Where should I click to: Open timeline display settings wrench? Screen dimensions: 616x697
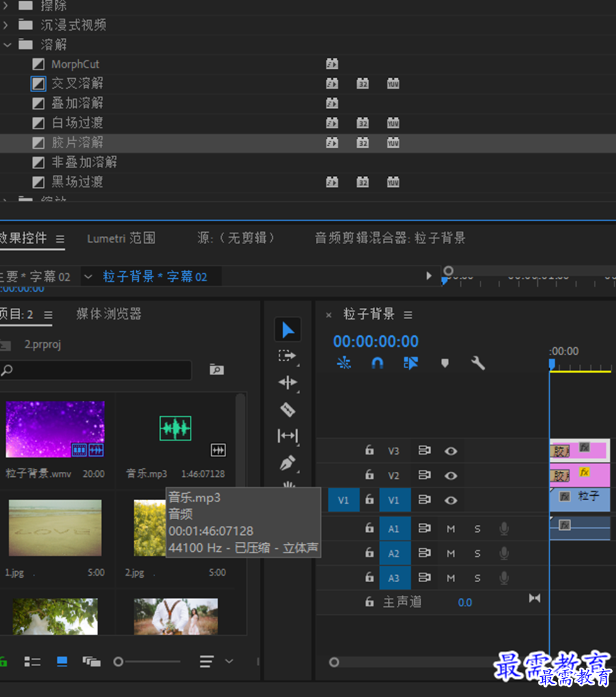[x=478, y=363]
